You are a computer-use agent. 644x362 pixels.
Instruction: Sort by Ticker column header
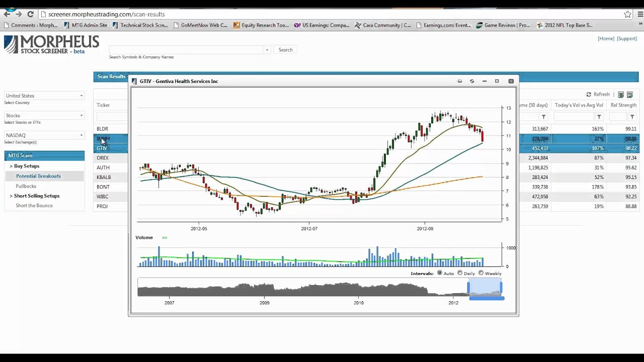(x=103, y=105)
